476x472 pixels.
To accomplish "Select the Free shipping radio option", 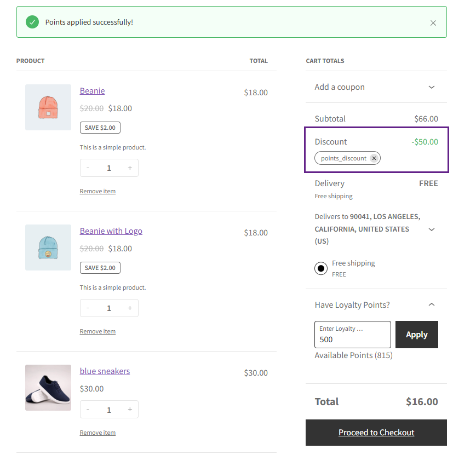I will click(x=321, y=268).
